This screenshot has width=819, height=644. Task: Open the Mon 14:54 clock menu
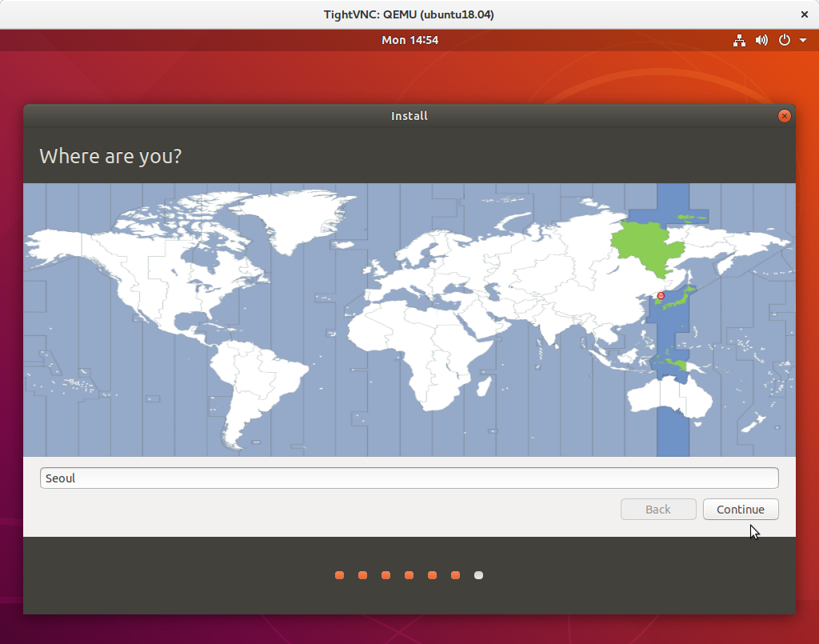click(409, 40)
